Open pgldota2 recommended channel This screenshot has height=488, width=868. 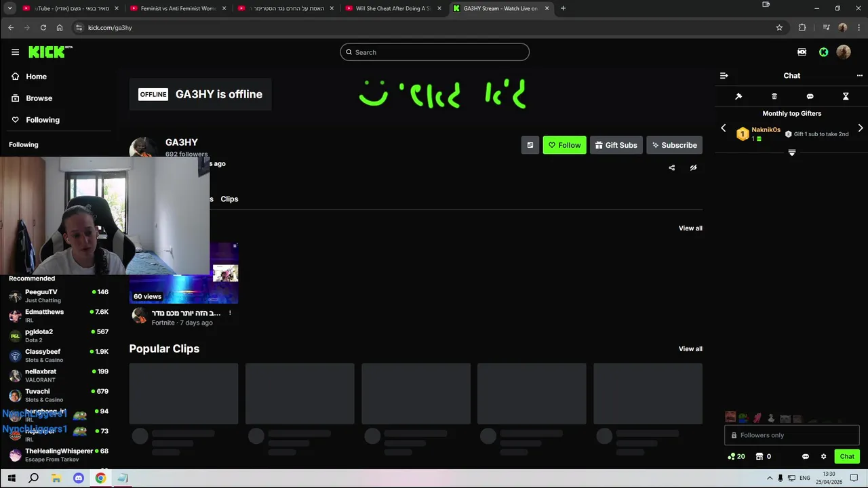point(58,335)
